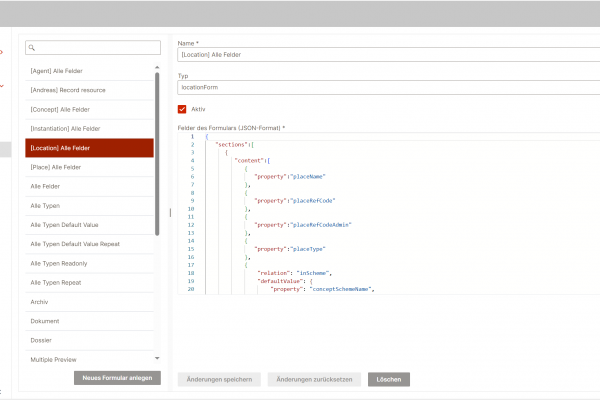
Task: Select [Agent] Alle Felder form
Action: pos(90,71)
